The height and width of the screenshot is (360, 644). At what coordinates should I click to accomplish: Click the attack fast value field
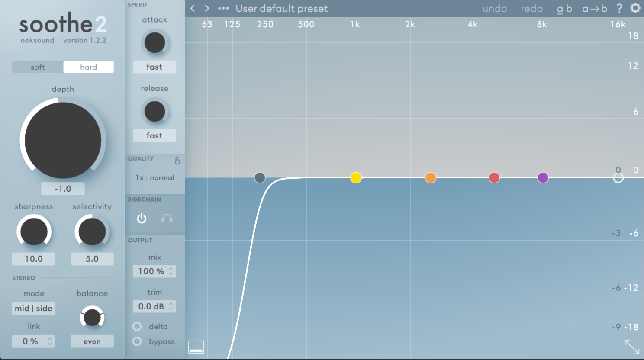pyautogui.click(x=155, y=67)
